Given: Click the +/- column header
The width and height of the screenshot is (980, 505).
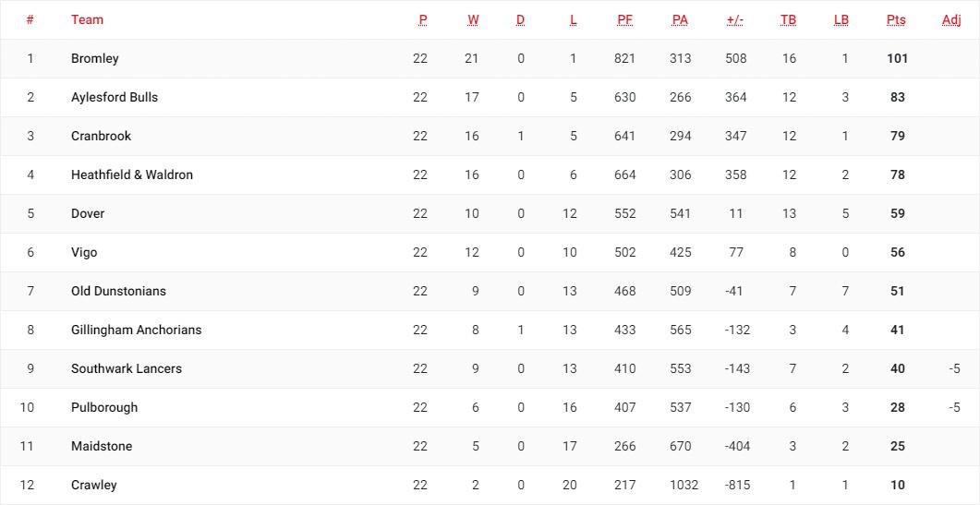Looking at the screenshot, I should [735, 20].
